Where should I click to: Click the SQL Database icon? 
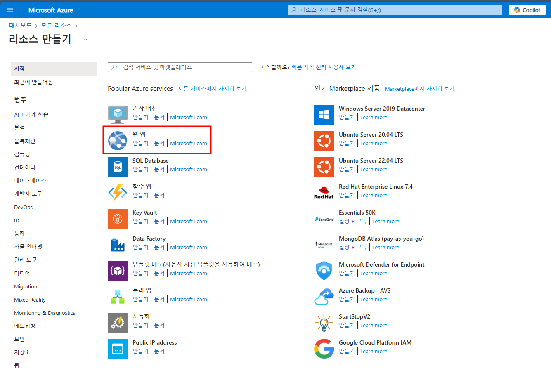118,166
